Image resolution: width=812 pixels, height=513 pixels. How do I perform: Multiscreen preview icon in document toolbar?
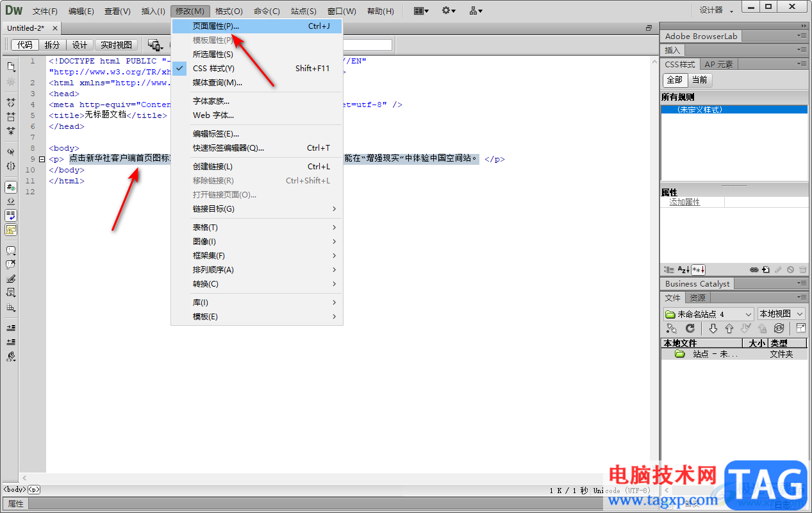[x=156, y=45]
